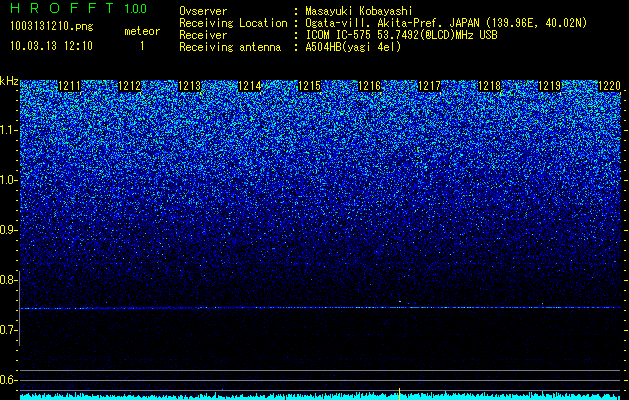This screenshot has height=400, width=629.
Task: Click the 1211 time marker
Action: 69,86
